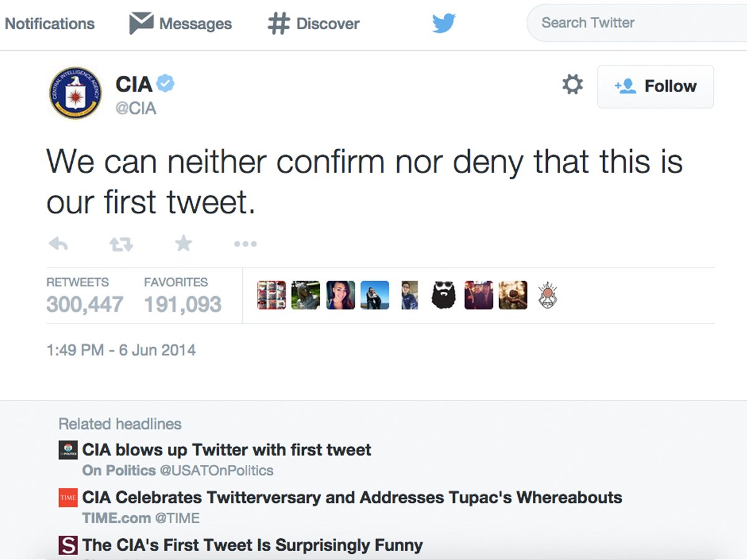Go to the Messages tab
The width and height of the screenshot is (747, 560).
tap(181, 24)
